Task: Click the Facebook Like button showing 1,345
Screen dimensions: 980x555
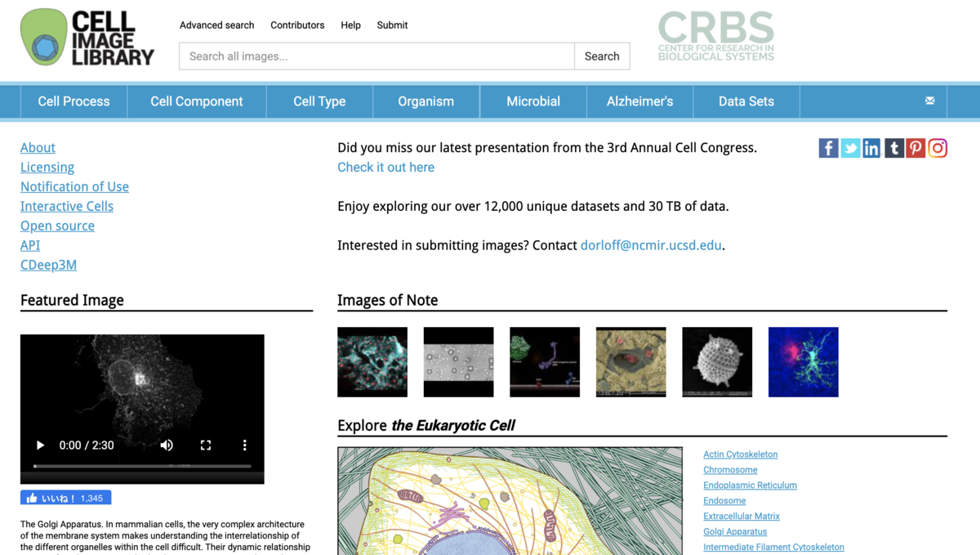Action: tap(65, 498)
